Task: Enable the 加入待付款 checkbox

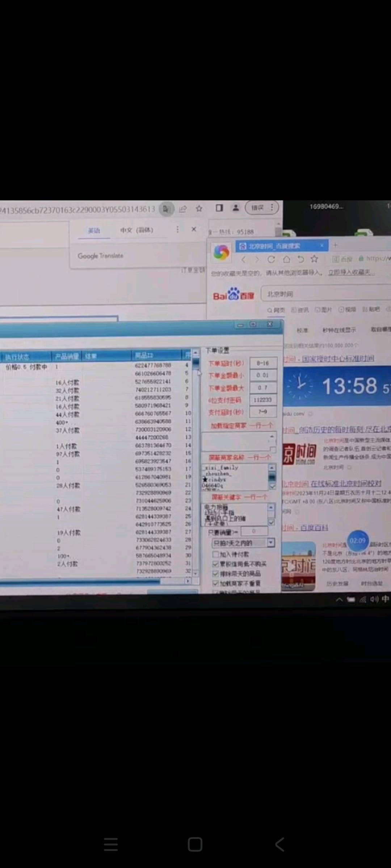Action: coord(216,554)
